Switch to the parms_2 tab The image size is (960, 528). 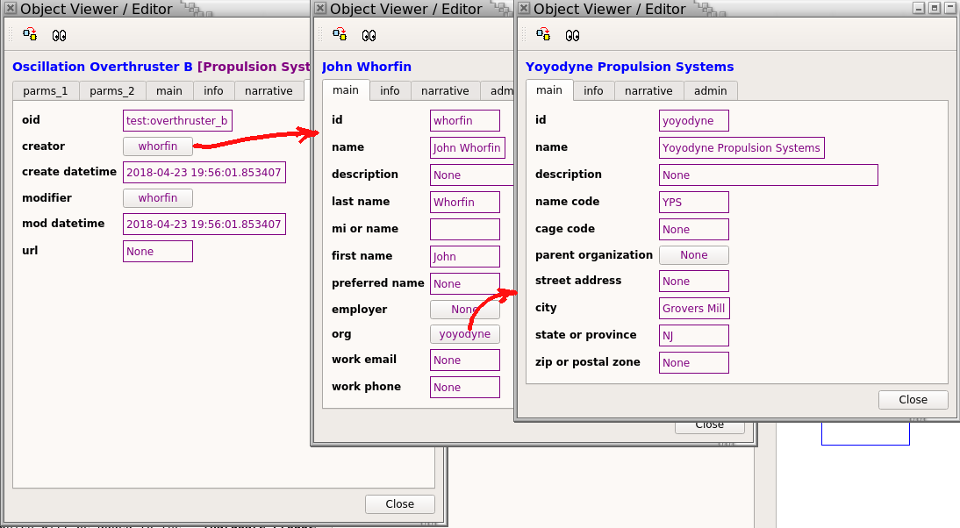click(112, 91)
